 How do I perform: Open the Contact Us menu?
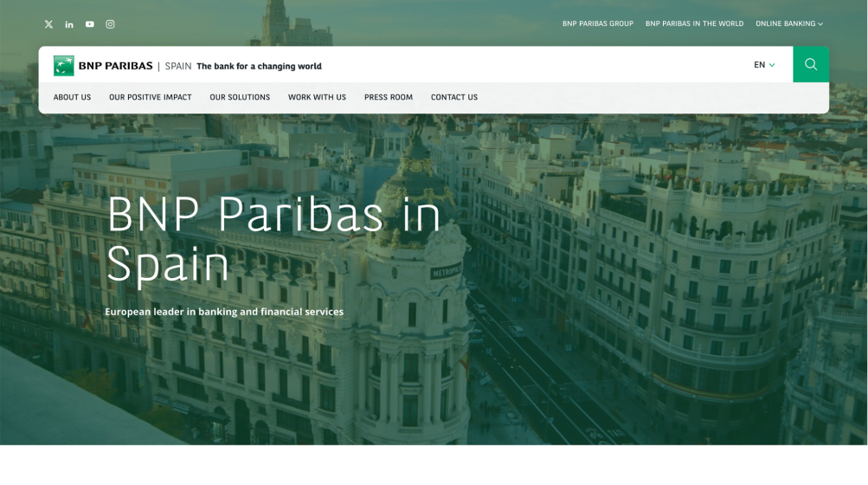click(x=454, y=97)
